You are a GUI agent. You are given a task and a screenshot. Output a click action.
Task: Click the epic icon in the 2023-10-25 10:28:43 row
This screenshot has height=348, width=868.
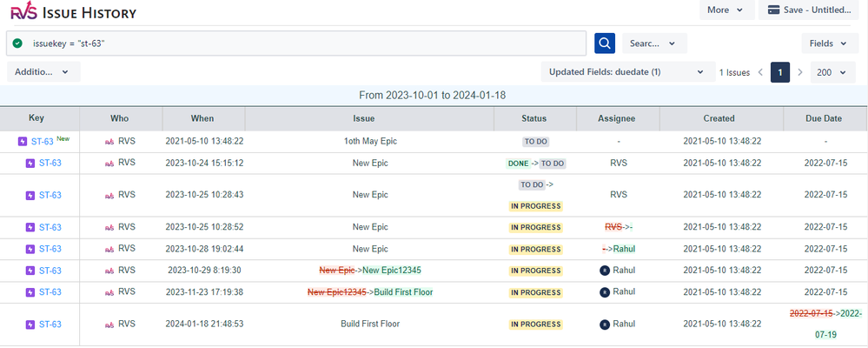(31, 195)
